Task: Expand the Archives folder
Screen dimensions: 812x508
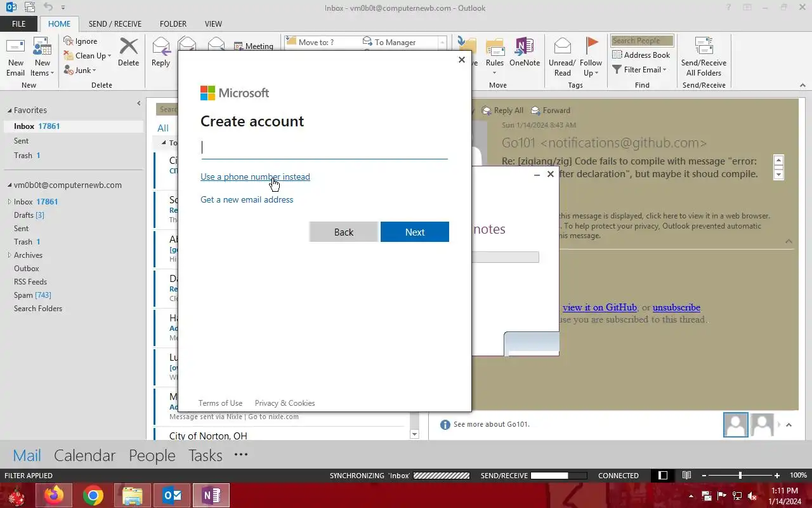Action: [10, 255]
